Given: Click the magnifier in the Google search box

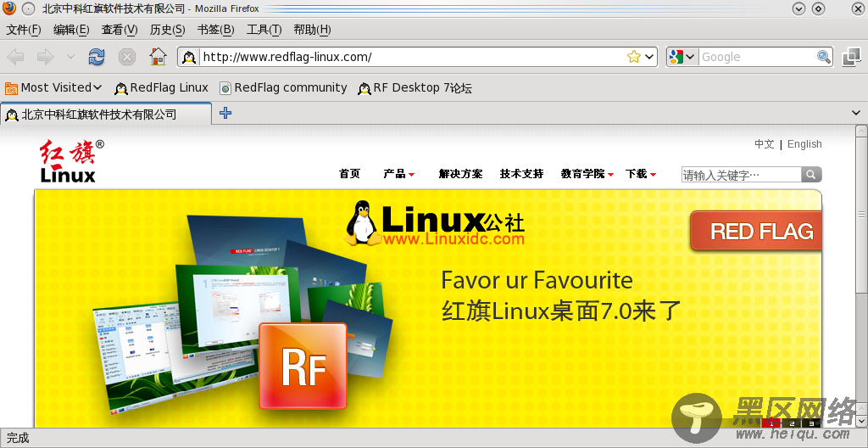Looking at the screenshot, I should coord(824,57).
